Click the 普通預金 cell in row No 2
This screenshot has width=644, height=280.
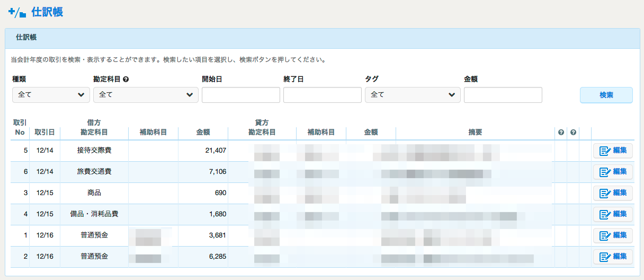(x=94, y=257)
